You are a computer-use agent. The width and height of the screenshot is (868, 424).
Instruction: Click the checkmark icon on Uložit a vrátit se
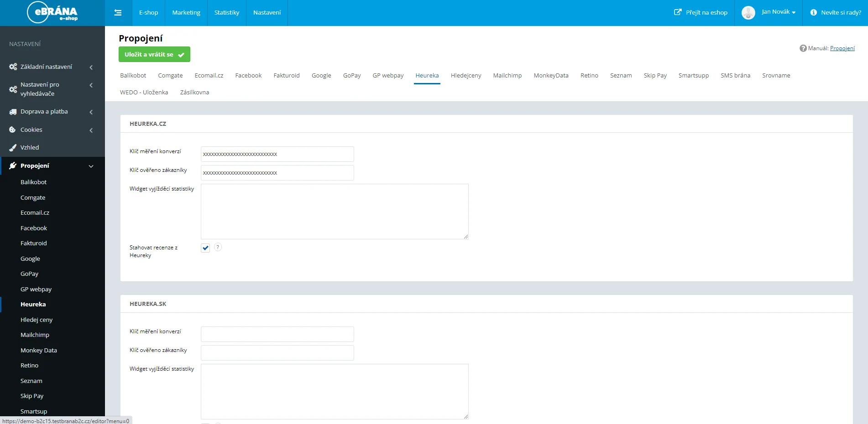point(181,55)
